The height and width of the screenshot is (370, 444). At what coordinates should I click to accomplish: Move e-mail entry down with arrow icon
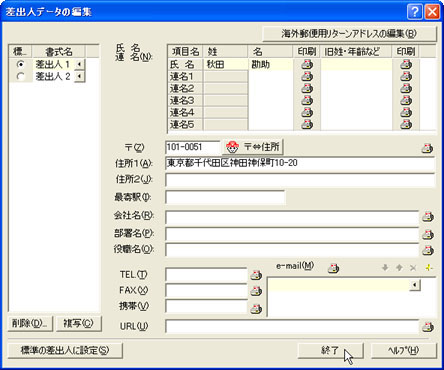(x=385, y=267)
